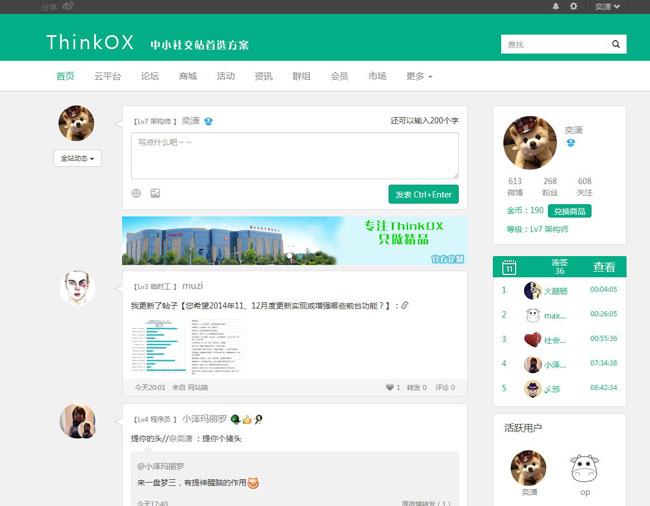650x506 pixels.
Task: Open the bar chart thumbnail in muzi's post
Action: click(159, 346)
